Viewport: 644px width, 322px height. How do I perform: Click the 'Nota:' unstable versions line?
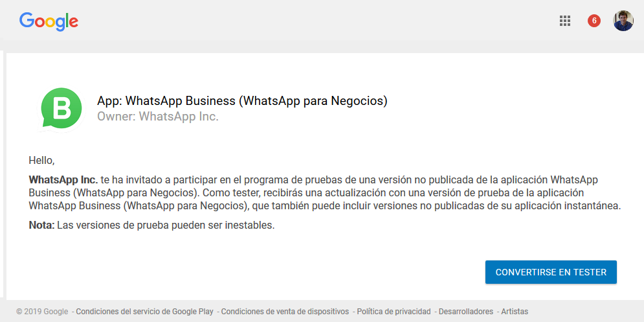point(151,225)
